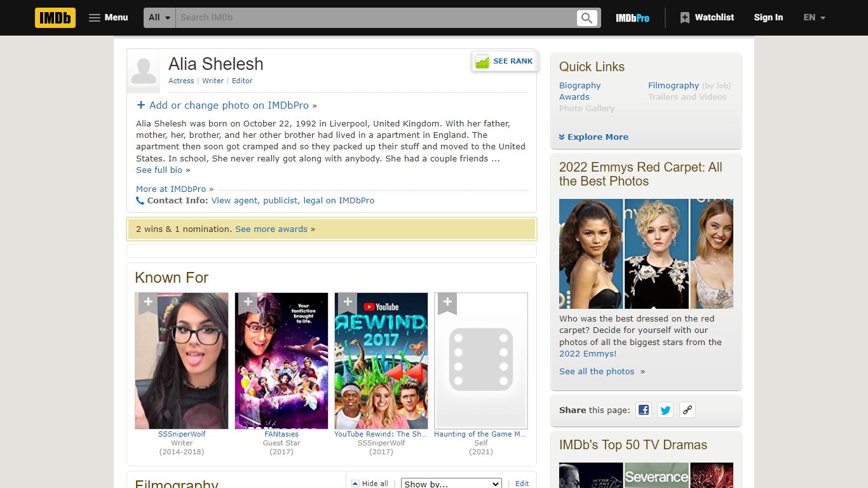Share this page on Facebook
This screenshot has width=868, height=488.
(644, 410)
